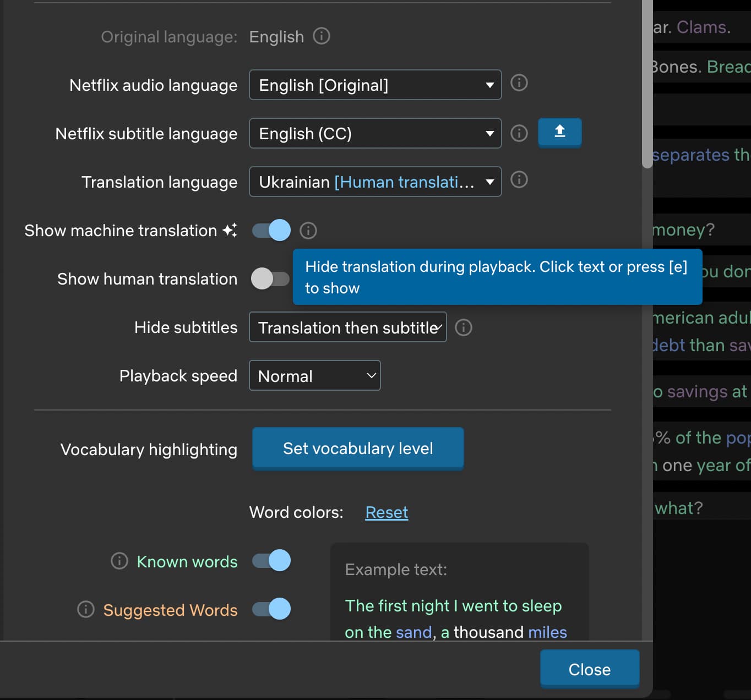
Task: Click info icon beside Netflix subtitle language
Action: (x=519, y=133)
